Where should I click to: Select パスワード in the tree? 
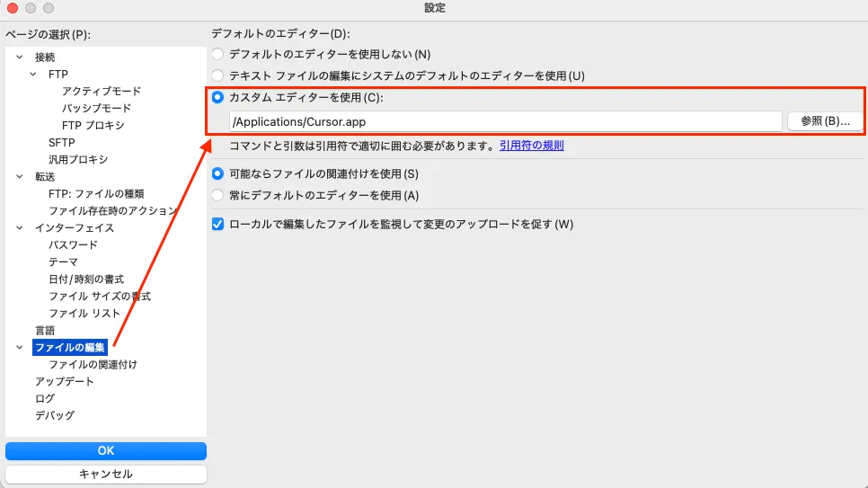coord(73,244)
